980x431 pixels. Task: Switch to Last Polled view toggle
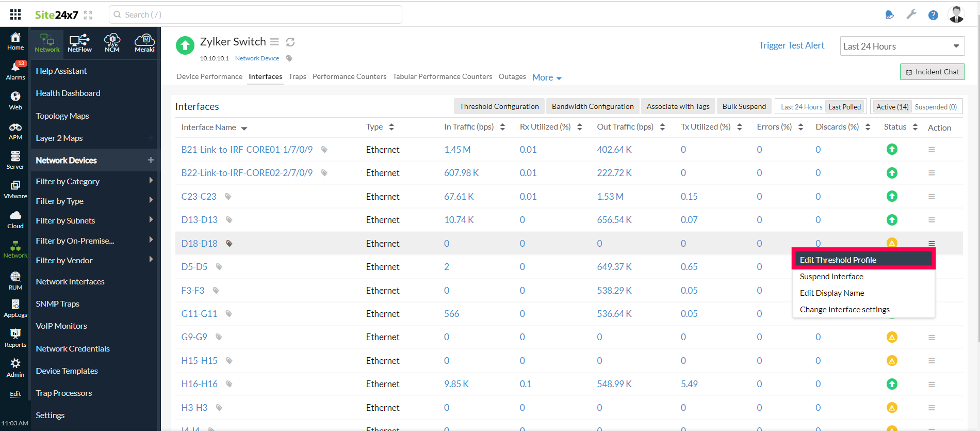(844, 107)
